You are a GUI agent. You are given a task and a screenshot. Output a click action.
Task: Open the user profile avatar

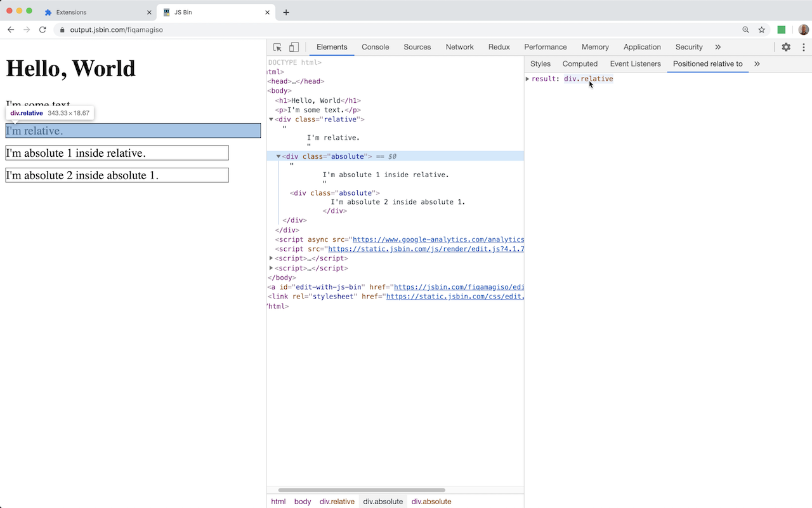tap(803, 29)
